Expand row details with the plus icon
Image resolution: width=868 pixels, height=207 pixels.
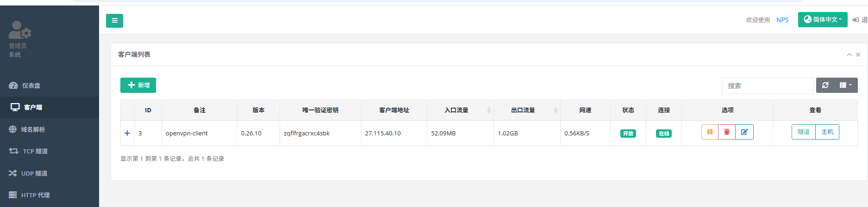[127, 133]
